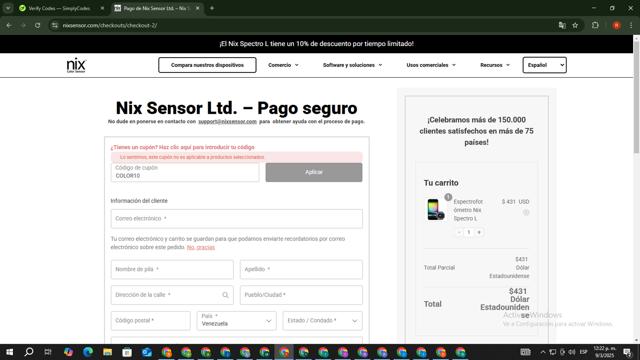Click the translate page icon in the address bar
This screenshot has width=640, height=360.
[562, 25]
